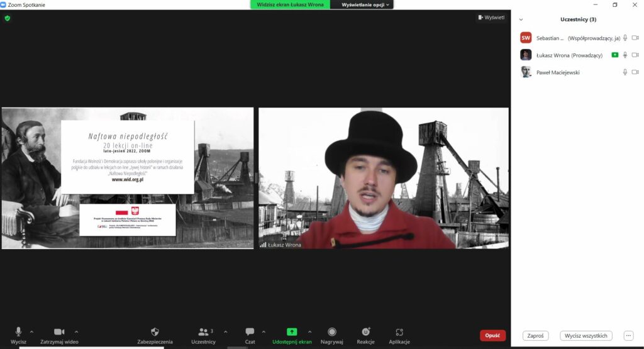Select Łukasz Wrona in participants list

[569, 55]
